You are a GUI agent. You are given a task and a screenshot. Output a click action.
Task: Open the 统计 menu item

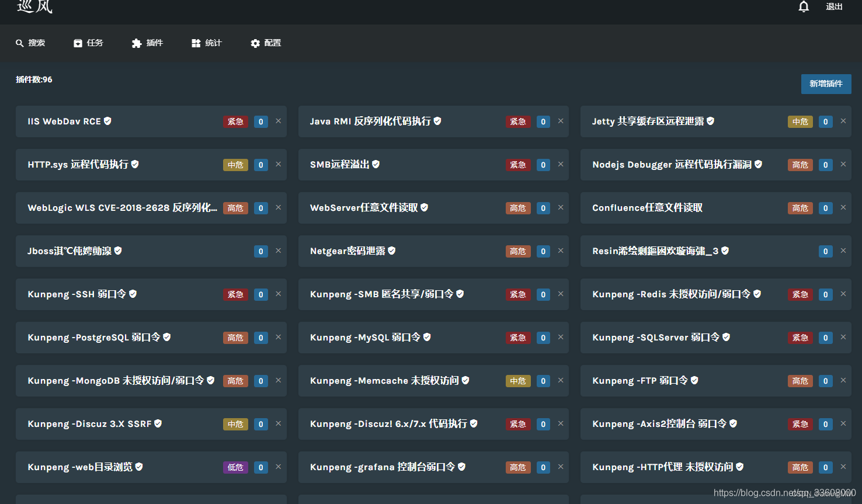click(207, 43)
